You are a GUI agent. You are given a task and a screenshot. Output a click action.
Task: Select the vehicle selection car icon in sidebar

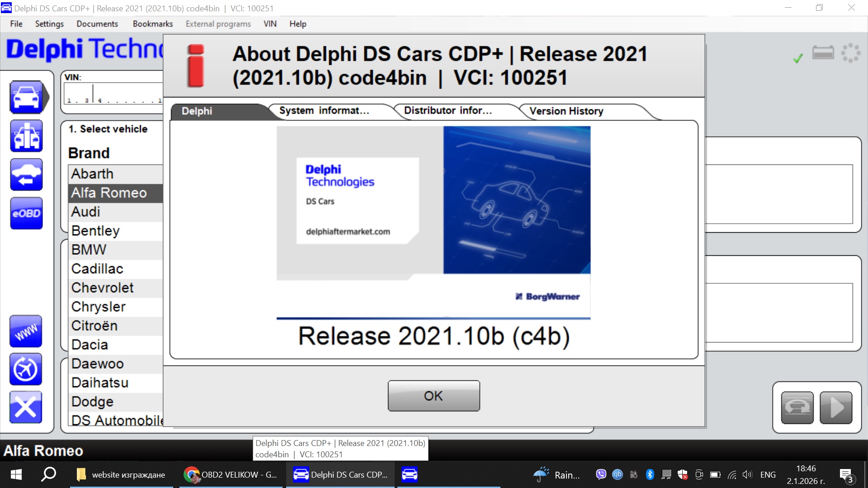pyautogui.click(x=26, y=96)
